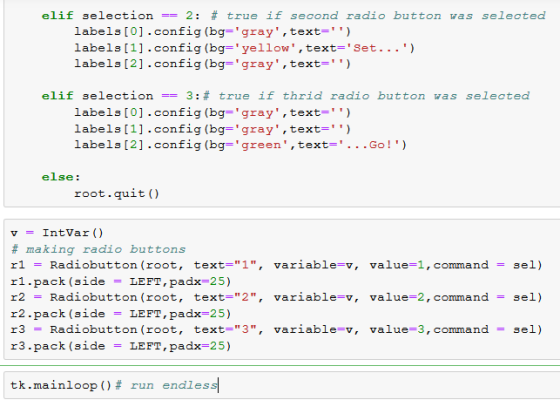Viewport: 560px width, 400px height.
Task: Click the 'else:' keyword line
Action: pyautogui.click(x=61, y=177)
